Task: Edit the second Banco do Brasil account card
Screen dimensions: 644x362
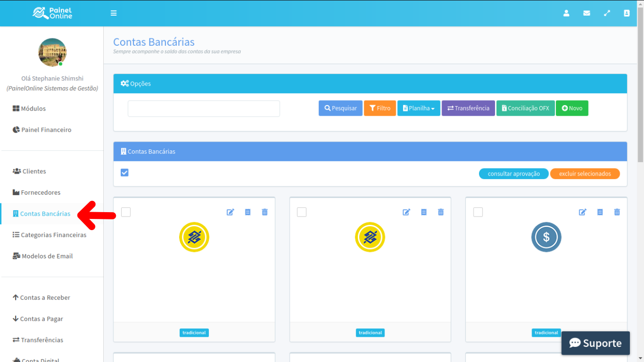Action: [x=406, y=212]
